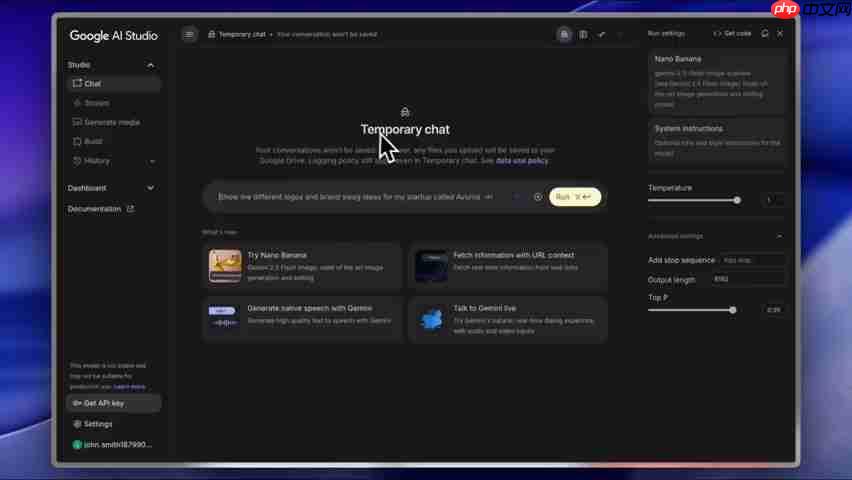Screen dimensions: 852x480
Task: Click the green account avatar icon
Action: click(77, 445)
